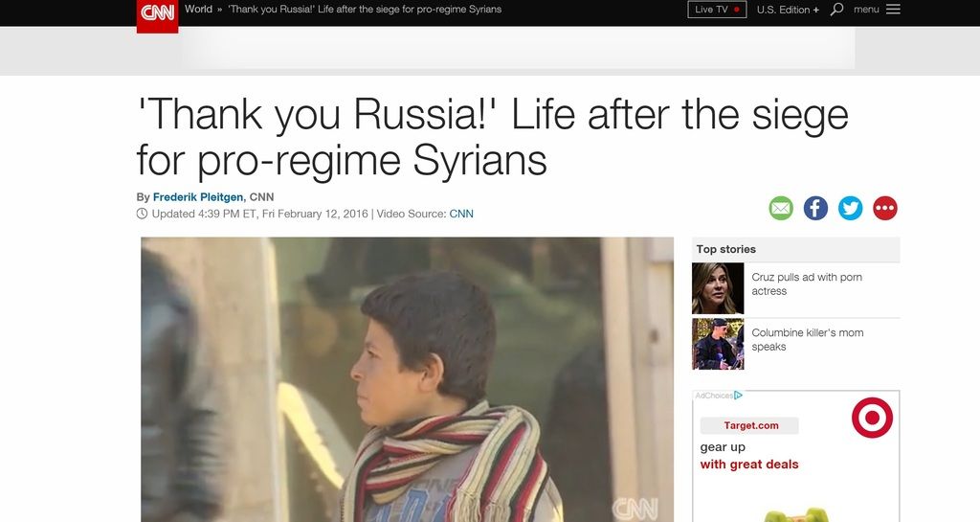Watch Live TV button
The image size is (980, 522).
pos(717,10)
